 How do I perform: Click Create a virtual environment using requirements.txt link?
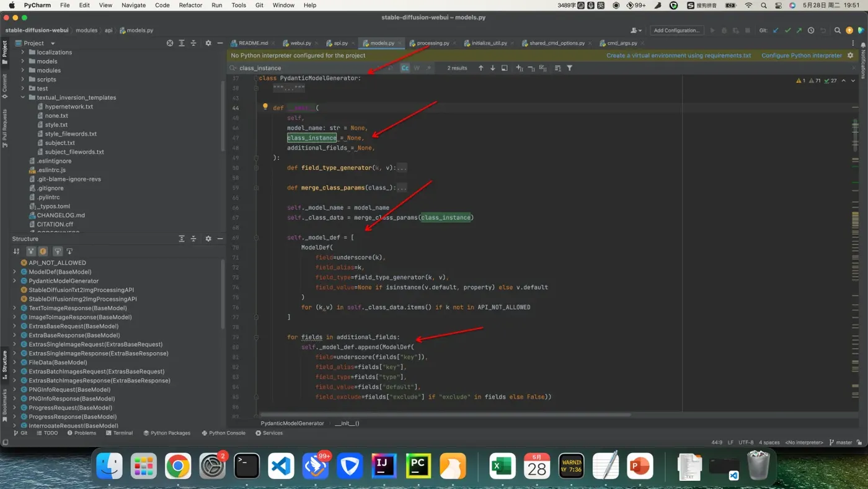678,55
